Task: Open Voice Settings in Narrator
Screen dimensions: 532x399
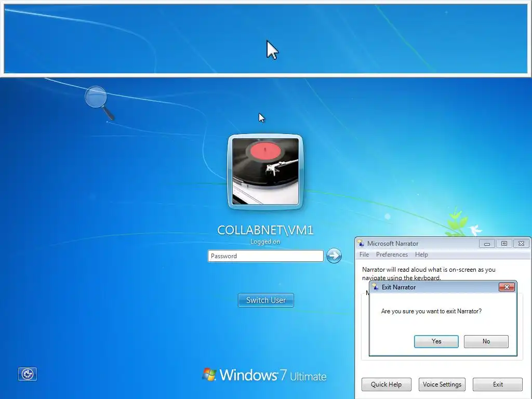Action: coord(442,384)
